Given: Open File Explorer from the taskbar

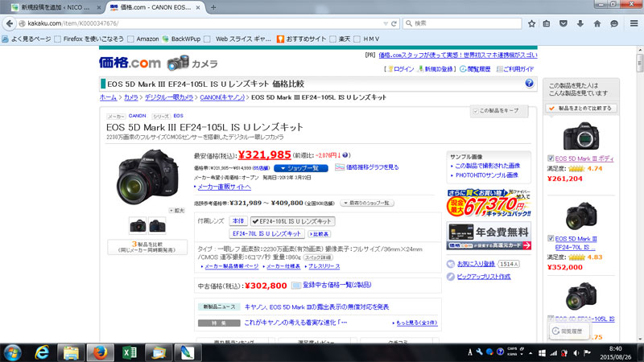Looking at the screenshot, I should pos(71,352).
